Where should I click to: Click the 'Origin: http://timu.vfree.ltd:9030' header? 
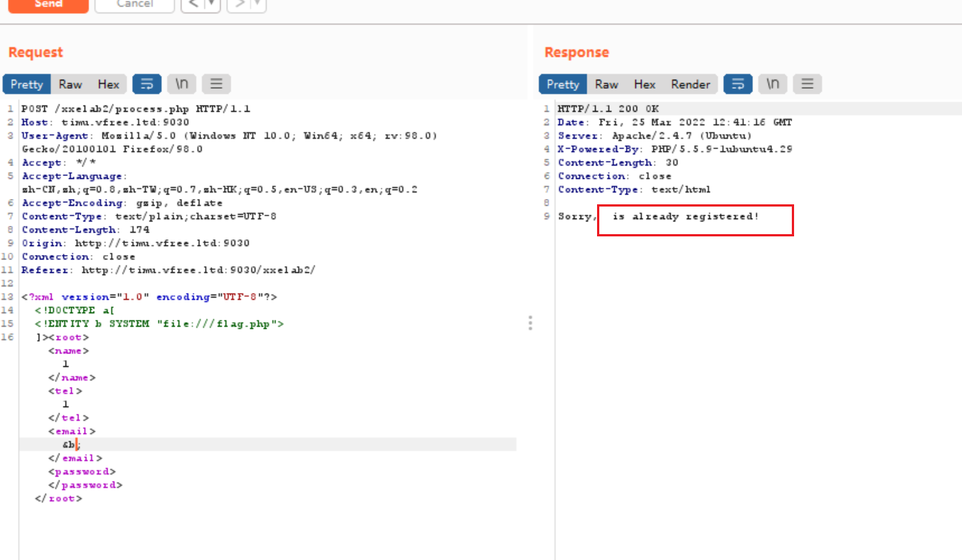(x=136, y=243)
